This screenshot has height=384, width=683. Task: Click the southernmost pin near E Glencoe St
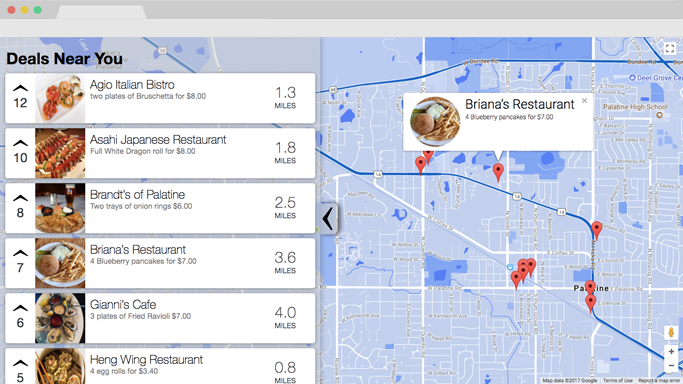[x=591, y=302]
